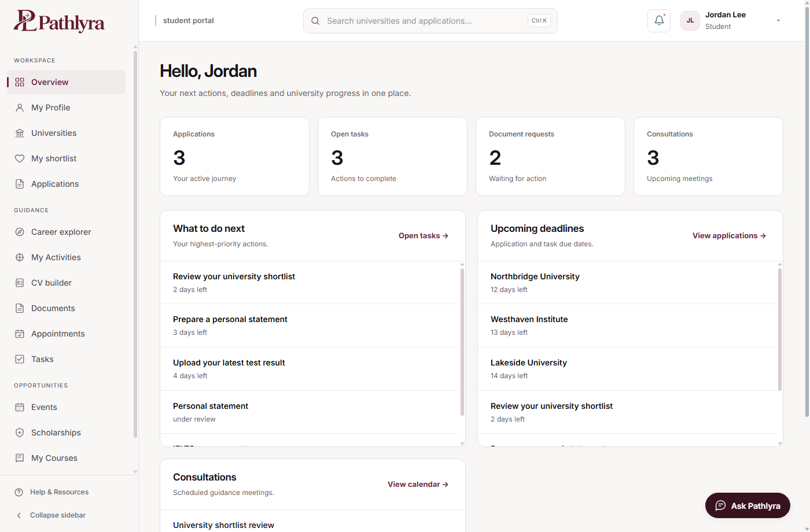Open Career explorer page
Viewport: 810px width, 532px height.
(67, 232)
